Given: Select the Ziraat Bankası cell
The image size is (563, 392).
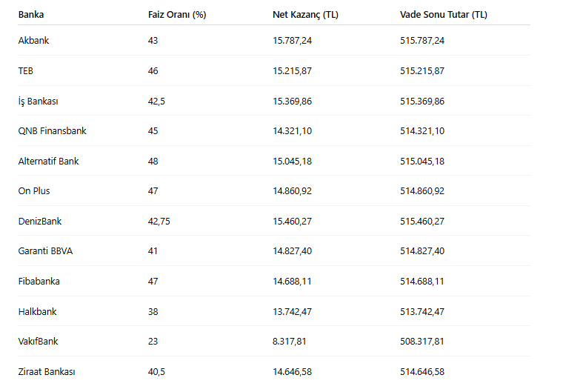Looking at the screenshot, I should 47,371.
